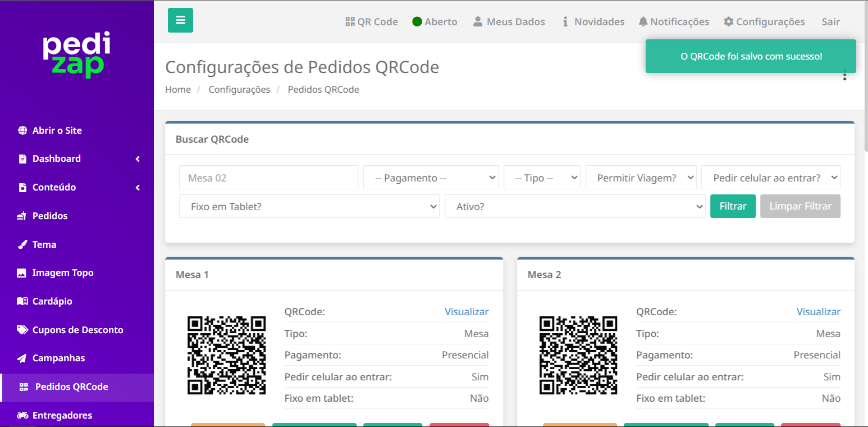Image resolution: width=868 pixels, height=427 pixels.
Task: Click the Cupons de Desconto tags icon
Action: point(22,330)
